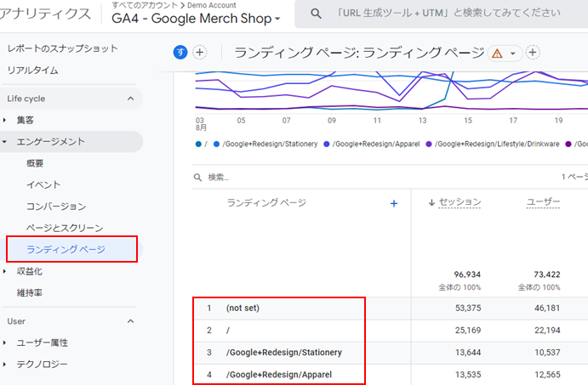The image size is (588, 385).
Task: Click the アナリティクス product title
Action: 45,14
